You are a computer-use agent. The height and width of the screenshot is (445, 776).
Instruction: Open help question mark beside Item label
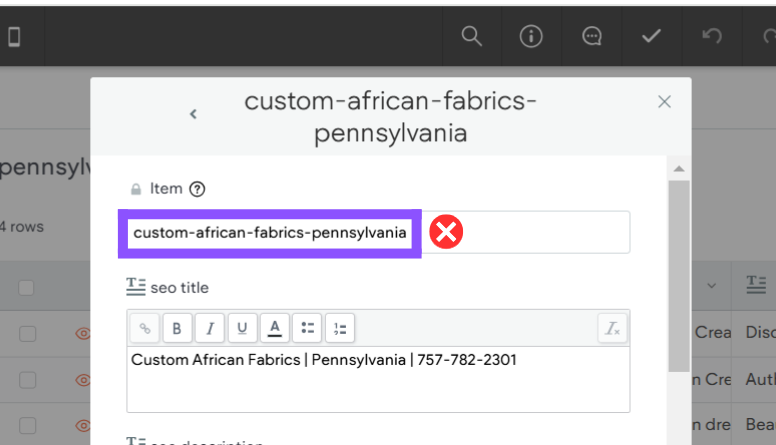[197, 189]
